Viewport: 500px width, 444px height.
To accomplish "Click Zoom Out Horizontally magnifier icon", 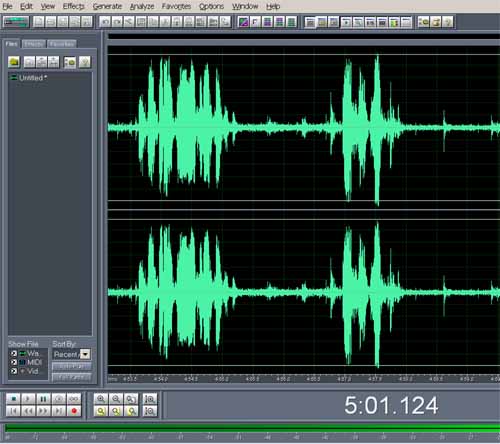I will (116, 399).
